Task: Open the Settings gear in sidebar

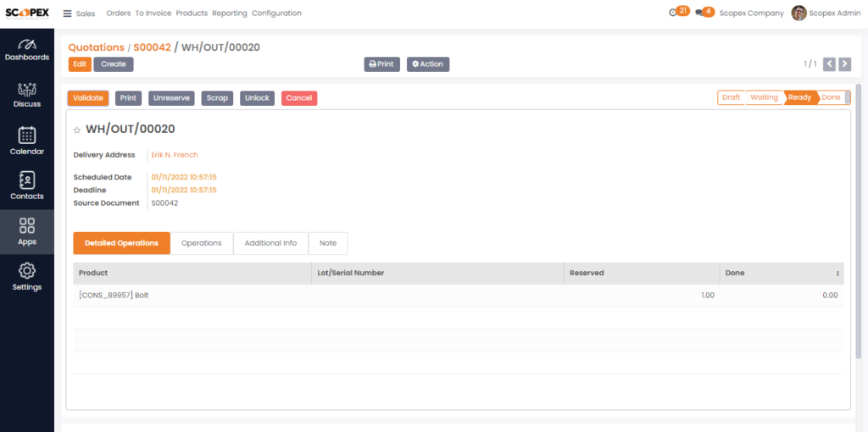Action: coord(27,278)
